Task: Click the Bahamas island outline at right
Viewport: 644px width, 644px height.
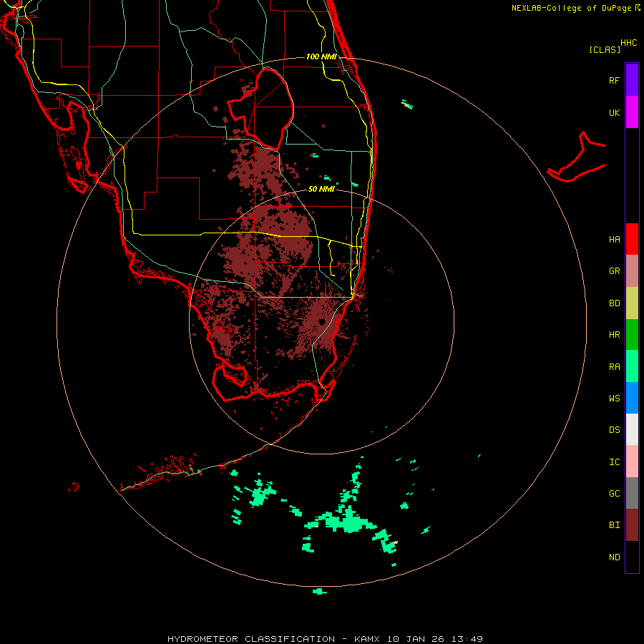Action: (x=577, y=158)
